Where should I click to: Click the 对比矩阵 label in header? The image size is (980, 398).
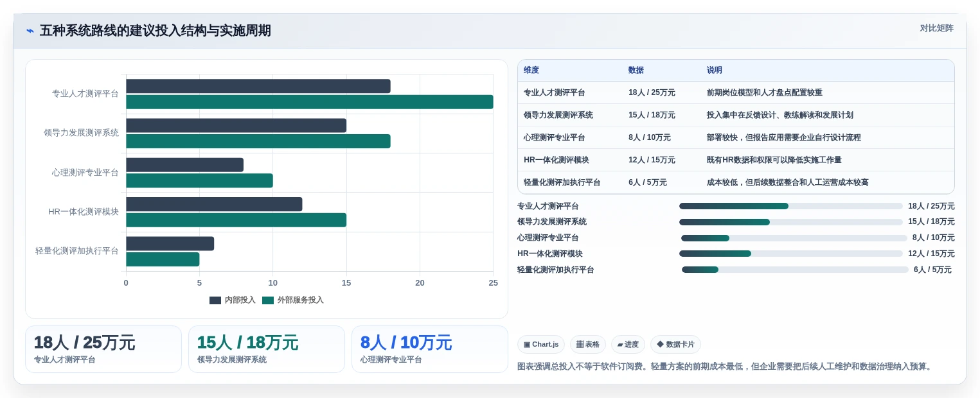tap(936, 28)
